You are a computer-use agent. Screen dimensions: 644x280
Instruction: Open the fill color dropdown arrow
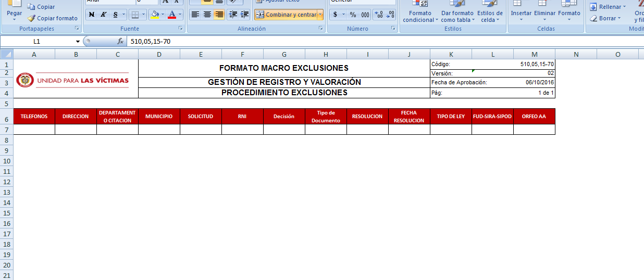[x=163, y=15]
